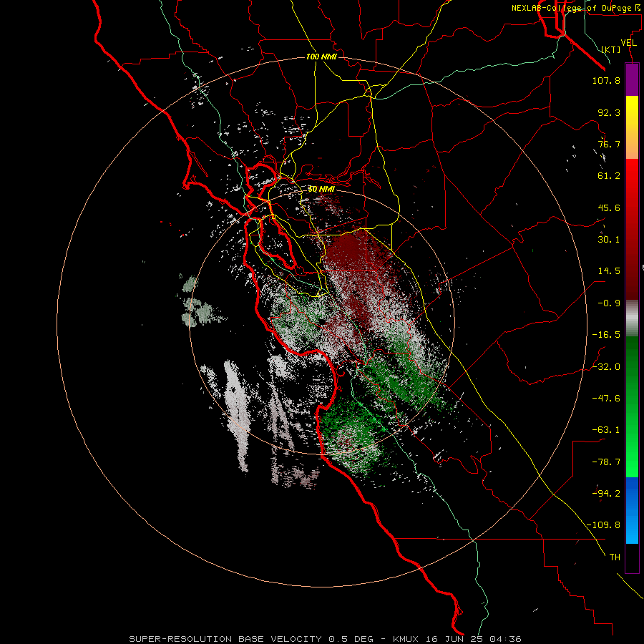Click the -0.9 velocity scale value
The image size is (644, 644).
coord(609,303)
